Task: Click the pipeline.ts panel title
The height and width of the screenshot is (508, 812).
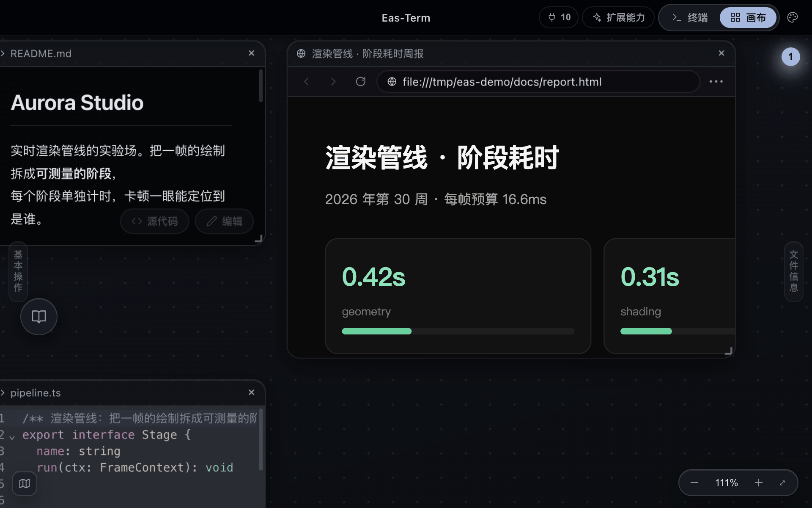Action: coord(36,393)
